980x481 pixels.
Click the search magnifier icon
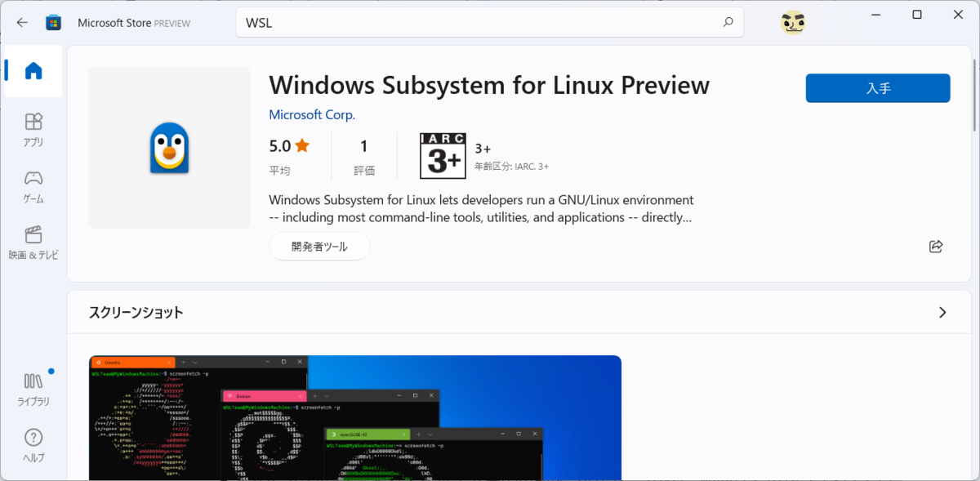tap(728, 23)
